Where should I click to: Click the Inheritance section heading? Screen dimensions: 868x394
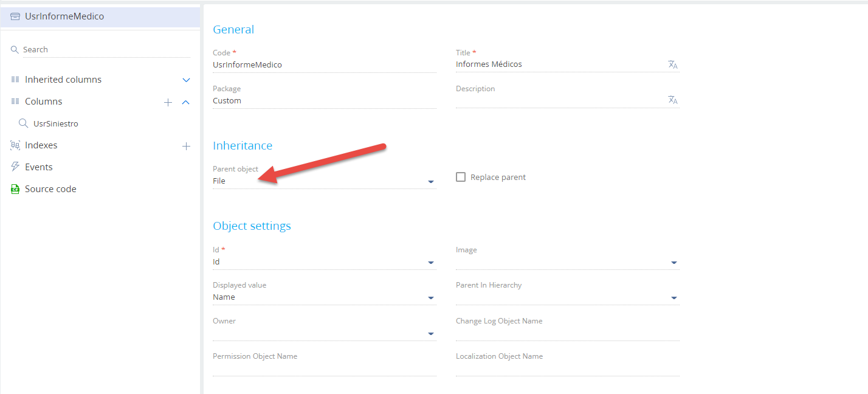tap(243, 146)
